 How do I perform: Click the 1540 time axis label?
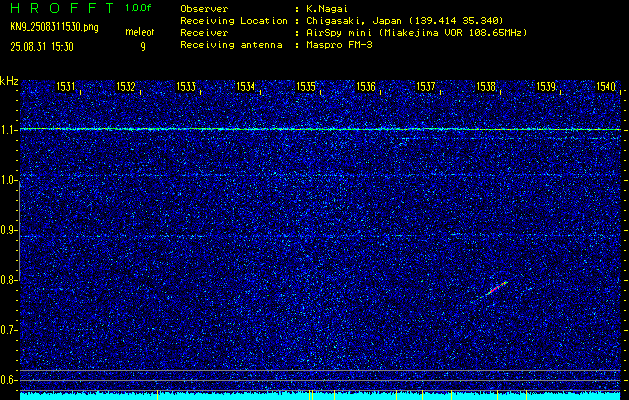[606, 86]
